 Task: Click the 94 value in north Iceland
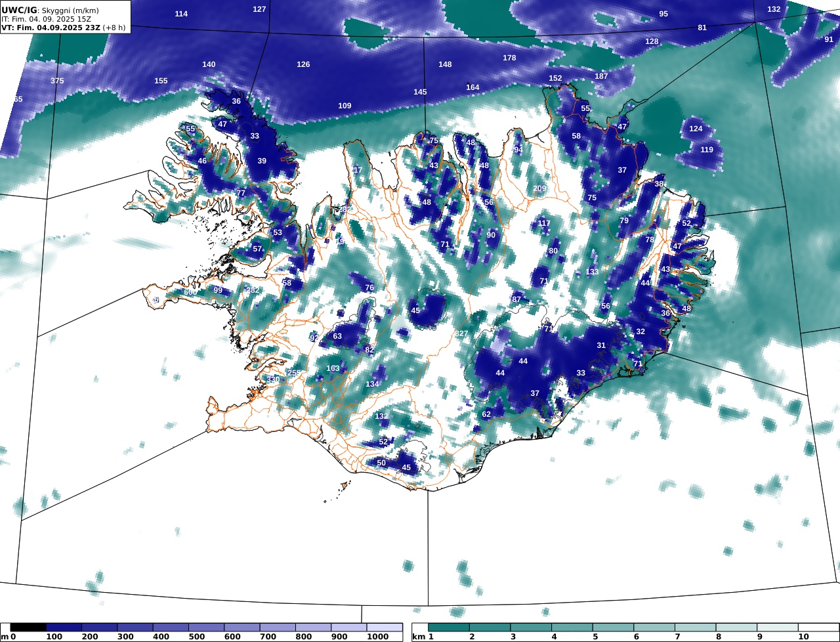(x=518, y=150)
